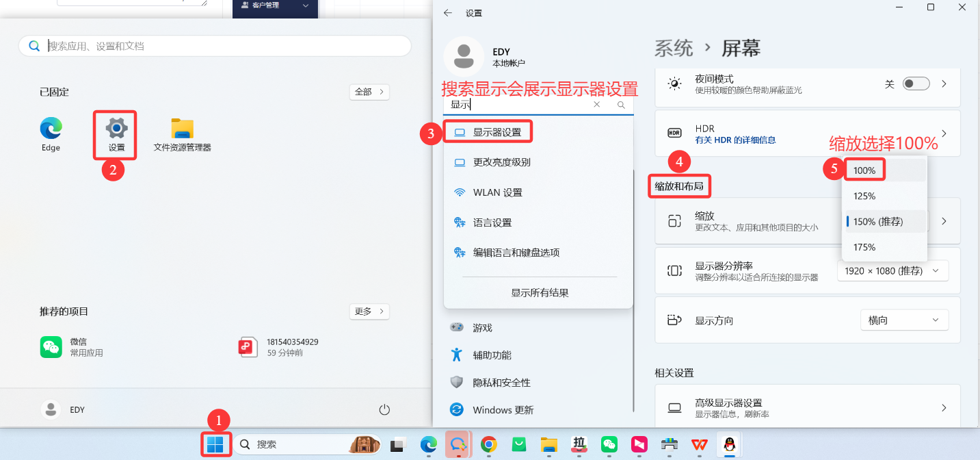
Task: Open Windows 更新 in Settings sidebar
Action: pos(539,410)
